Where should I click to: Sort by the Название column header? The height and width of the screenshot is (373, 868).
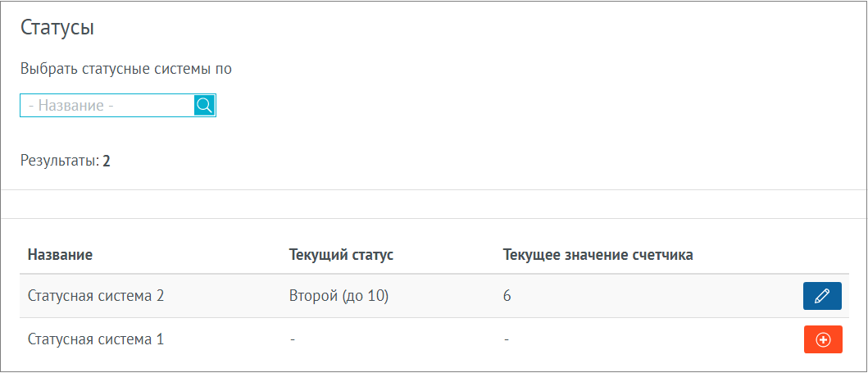click(61, 255)
